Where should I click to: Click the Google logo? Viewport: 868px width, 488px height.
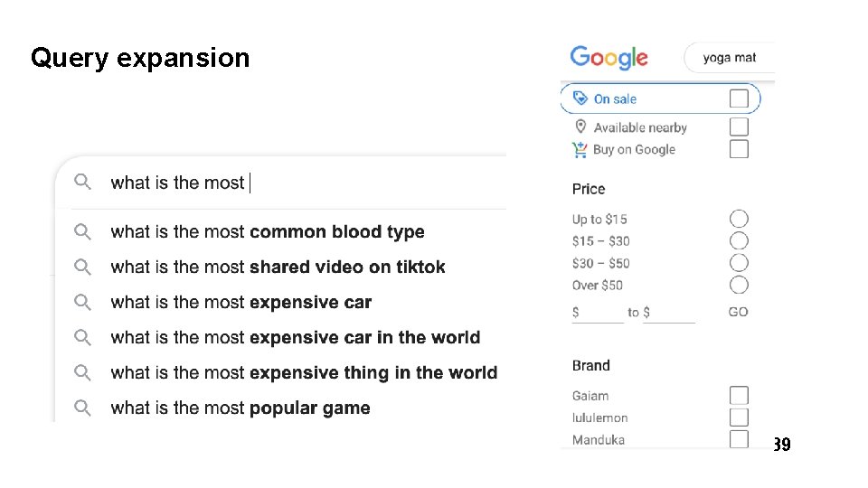(609, 57)
